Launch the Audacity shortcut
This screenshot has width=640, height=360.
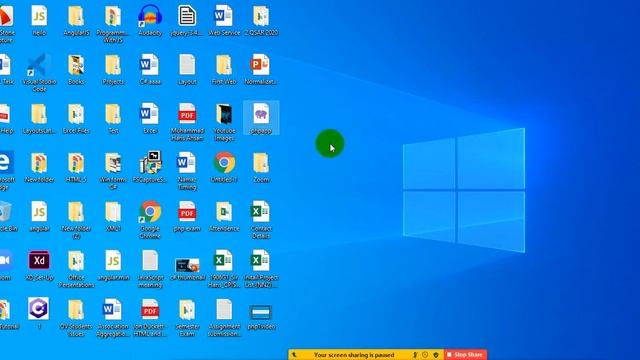150,20
